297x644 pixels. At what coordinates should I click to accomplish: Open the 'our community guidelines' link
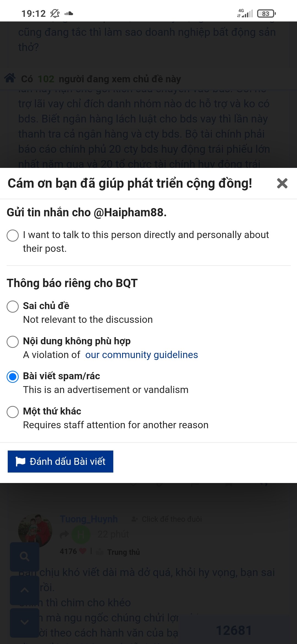(x=141, y=355)
